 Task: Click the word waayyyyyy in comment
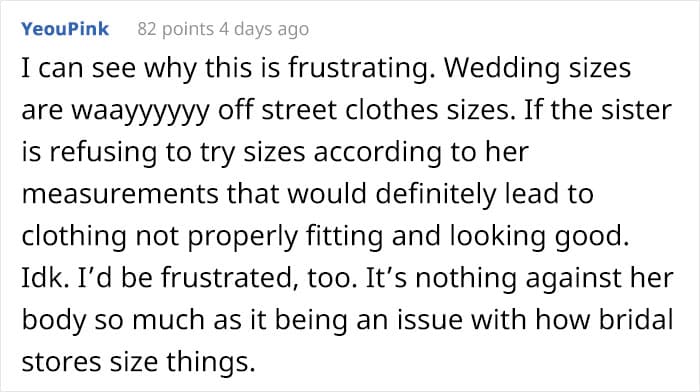141,111
